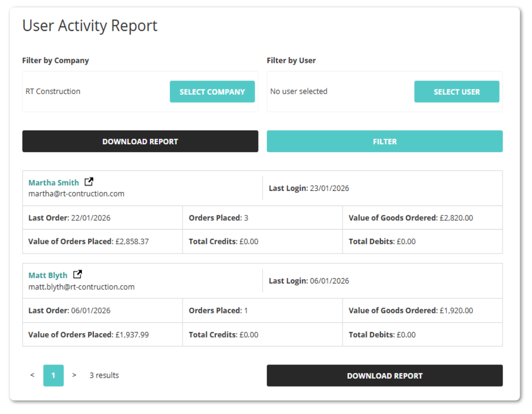Image resolution: width=532 pixels, height=414 pixels.
Task: Click the bottom DOWNLOAD REPORT button
Action: pos(384,375)
